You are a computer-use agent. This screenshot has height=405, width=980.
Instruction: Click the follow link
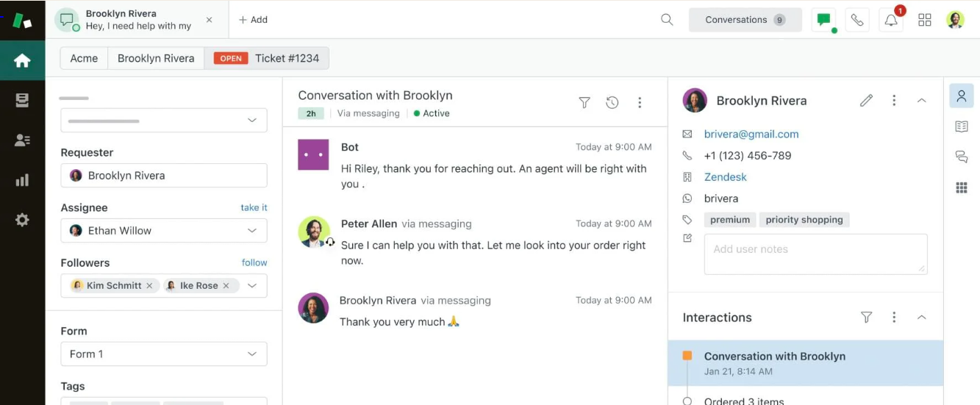point(254,262)
